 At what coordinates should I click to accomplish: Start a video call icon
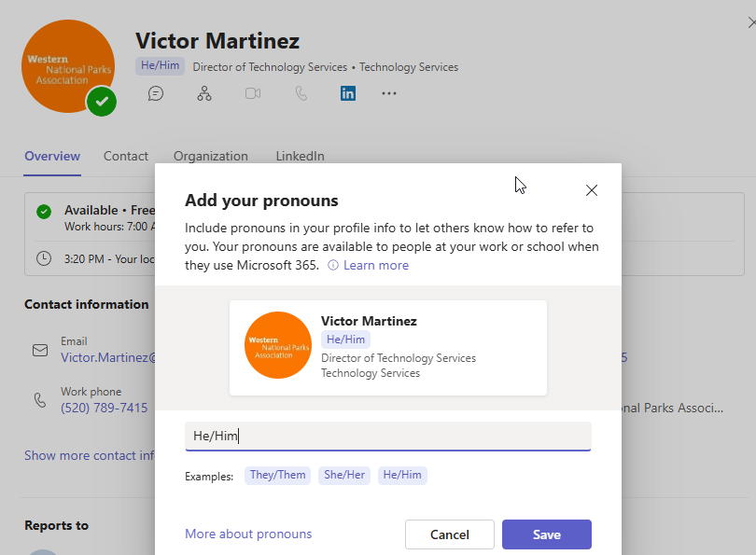(253, 93)
